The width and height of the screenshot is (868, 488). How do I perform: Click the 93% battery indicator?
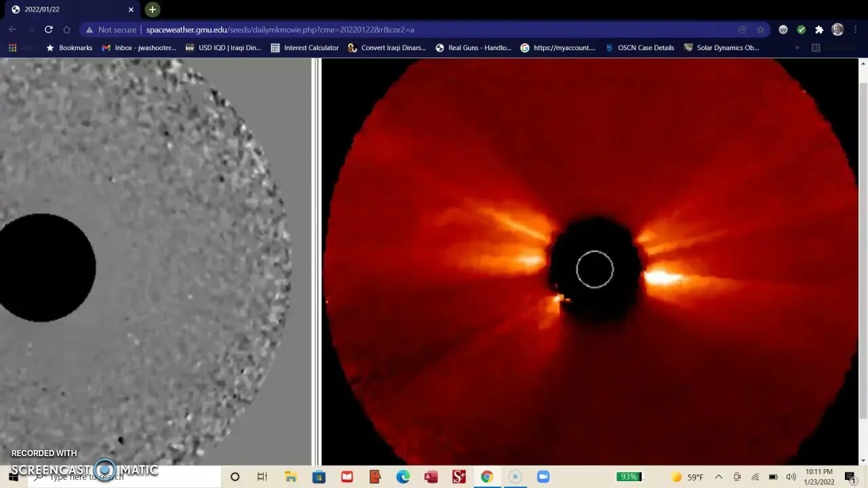(629, 476)
